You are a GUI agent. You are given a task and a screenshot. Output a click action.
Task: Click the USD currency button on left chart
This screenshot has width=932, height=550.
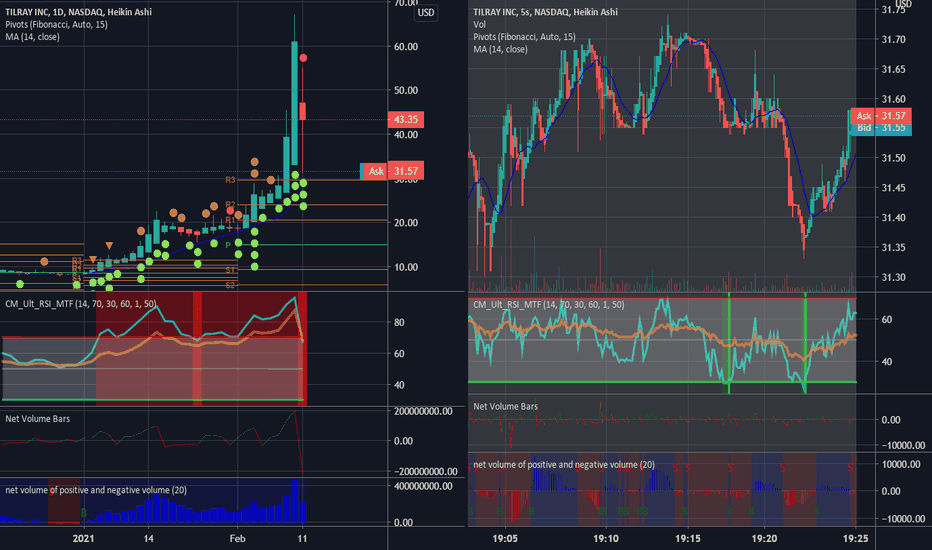click(426, 12)
